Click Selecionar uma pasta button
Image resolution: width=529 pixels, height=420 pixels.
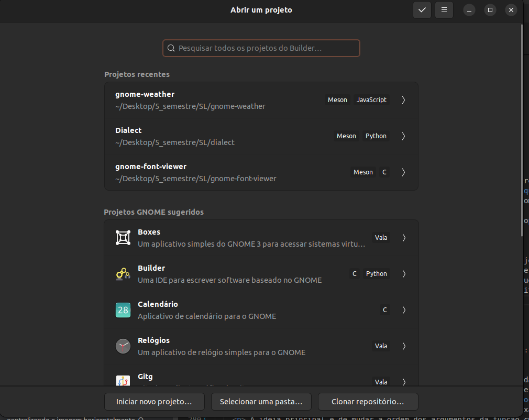click(x=261, y=402)
